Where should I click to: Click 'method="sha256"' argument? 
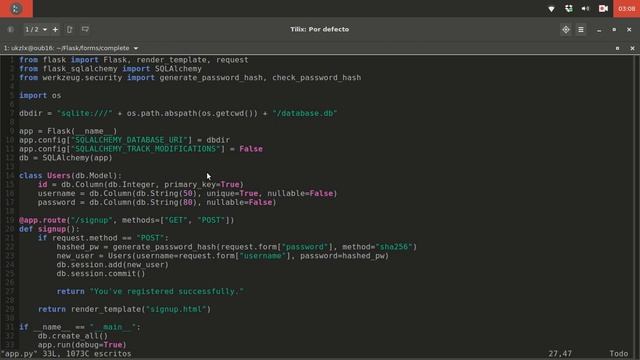(378, 247)
